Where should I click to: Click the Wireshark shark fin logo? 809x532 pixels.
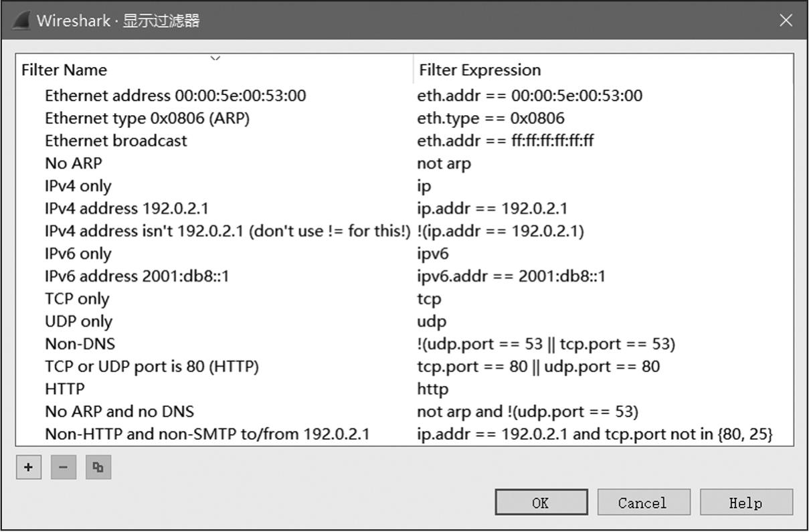pos(20,20)
